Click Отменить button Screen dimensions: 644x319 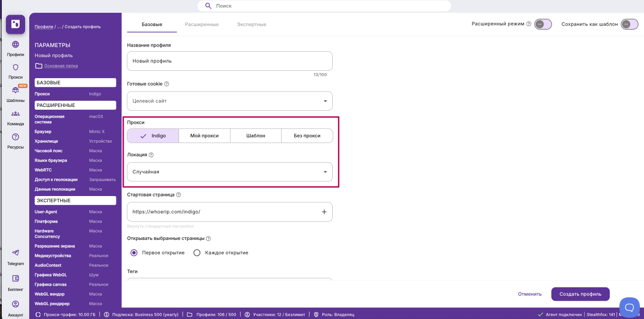[530, 294]
